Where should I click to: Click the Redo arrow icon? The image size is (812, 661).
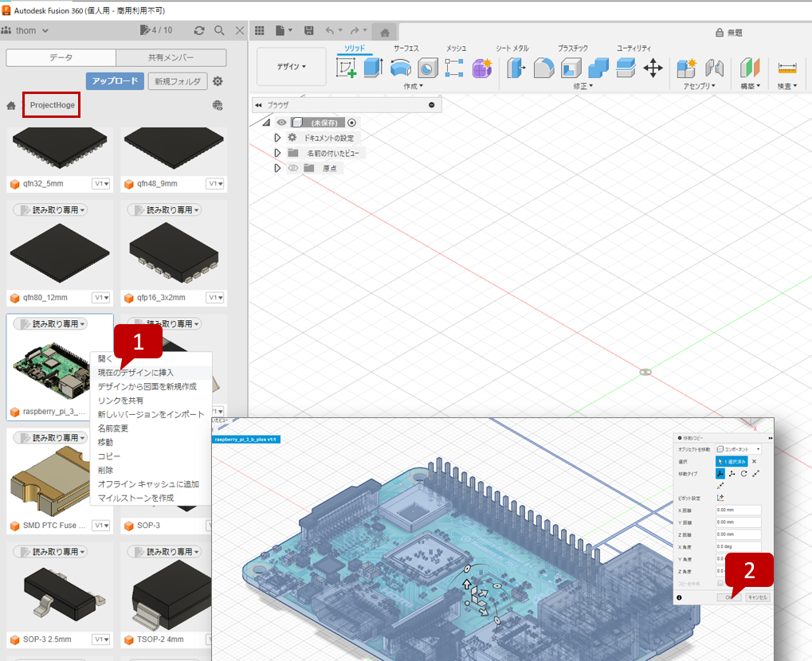point(355,31)
